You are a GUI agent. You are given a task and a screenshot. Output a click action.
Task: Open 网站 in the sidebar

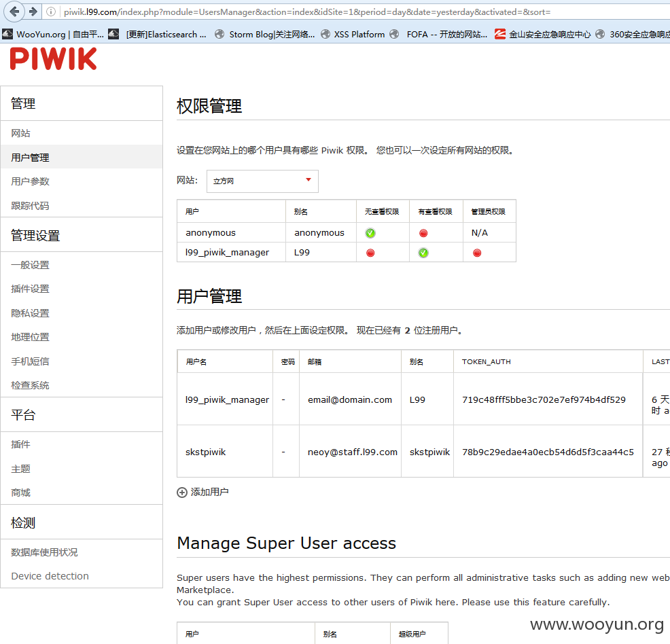pyautogui.click(x=20, y=133)
